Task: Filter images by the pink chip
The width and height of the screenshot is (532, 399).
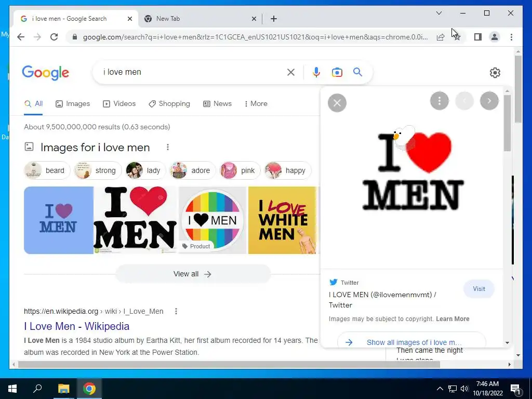Action: coord(240,170)
